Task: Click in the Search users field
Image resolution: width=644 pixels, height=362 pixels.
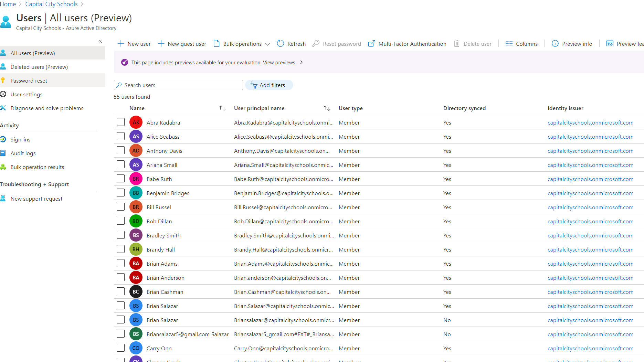Action: tap(178, 85)
